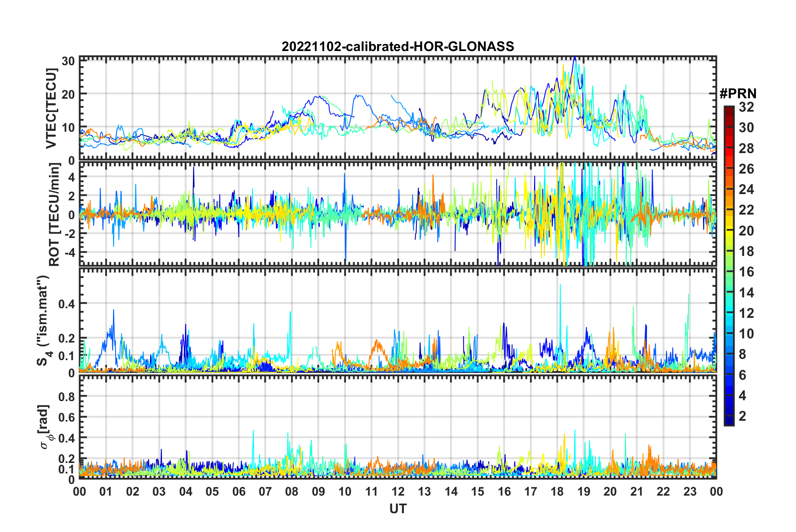Pick the dark blue colorbar segment near PRN 2
796x532 pixels.
pos(729,417)
